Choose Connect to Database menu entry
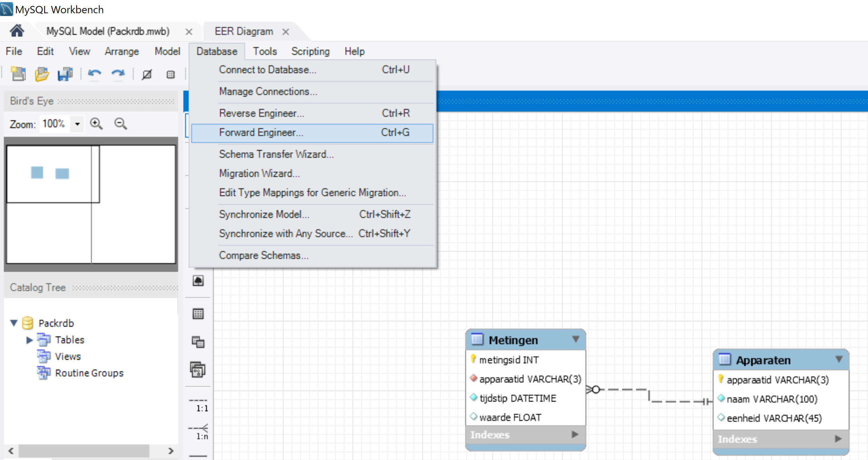Viewport: 868px width, 460px height. 312,70
